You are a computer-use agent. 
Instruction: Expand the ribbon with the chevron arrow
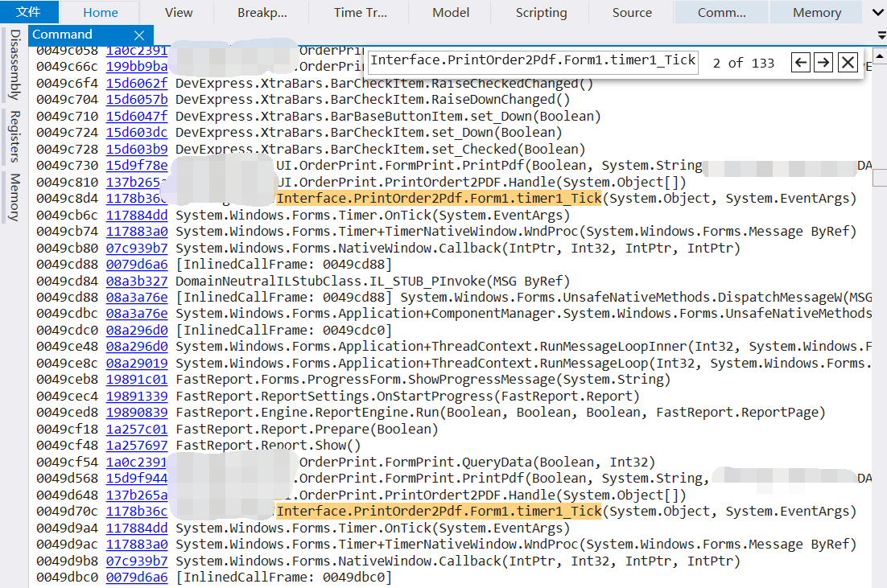(877, 12)
